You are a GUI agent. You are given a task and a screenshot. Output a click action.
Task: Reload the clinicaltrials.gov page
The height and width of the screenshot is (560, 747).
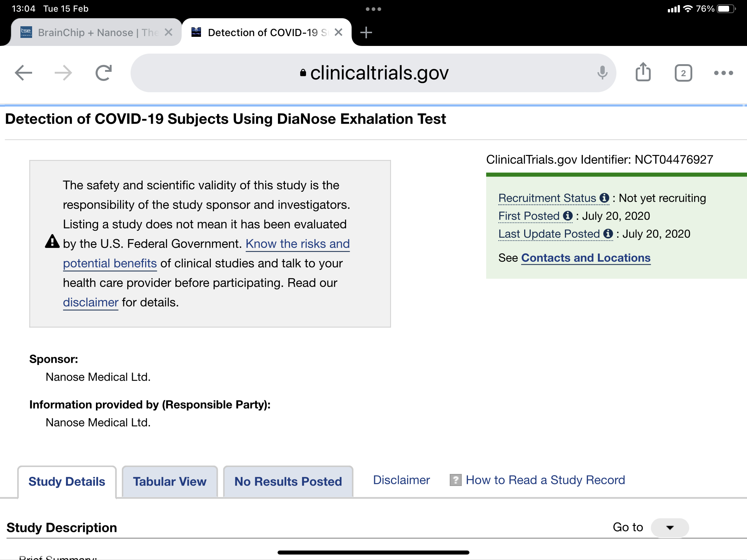point(104,73)
